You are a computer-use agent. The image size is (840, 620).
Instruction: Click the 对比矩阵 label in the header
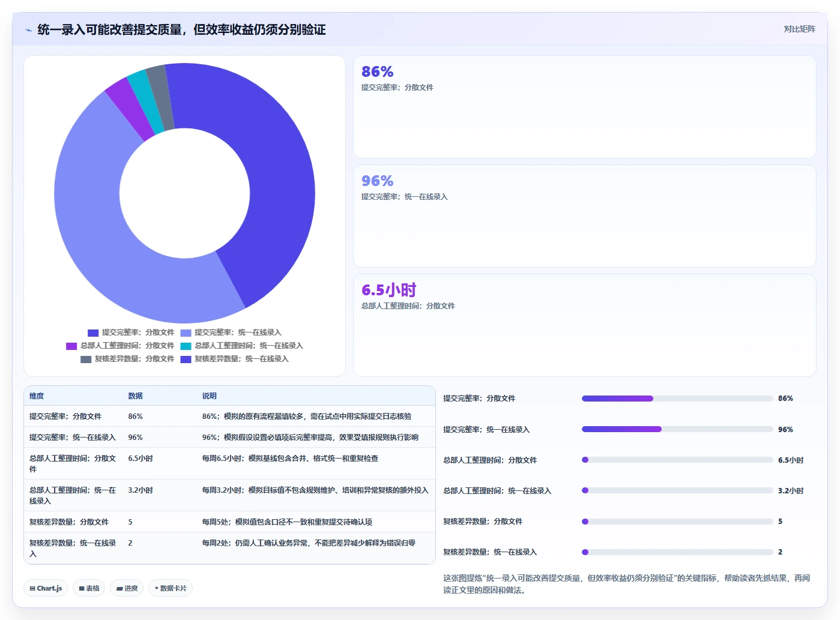[799, 29]
